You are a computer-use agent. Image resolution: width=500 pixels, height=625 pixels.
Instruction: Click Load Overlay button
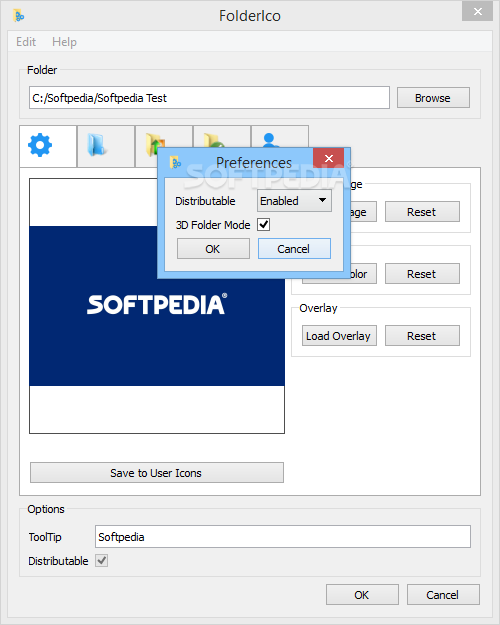(339, 336)
